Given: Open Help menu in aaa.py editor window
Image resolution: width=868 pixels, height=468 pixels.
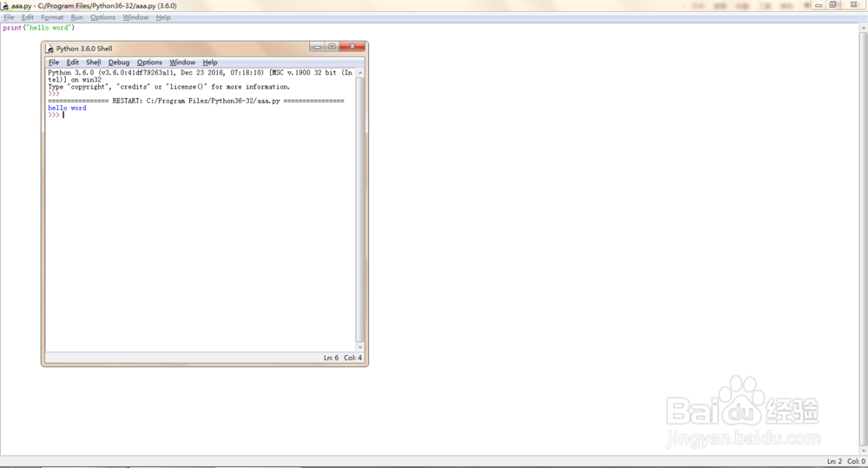Looking at the screenshot, I should point(163,17).
